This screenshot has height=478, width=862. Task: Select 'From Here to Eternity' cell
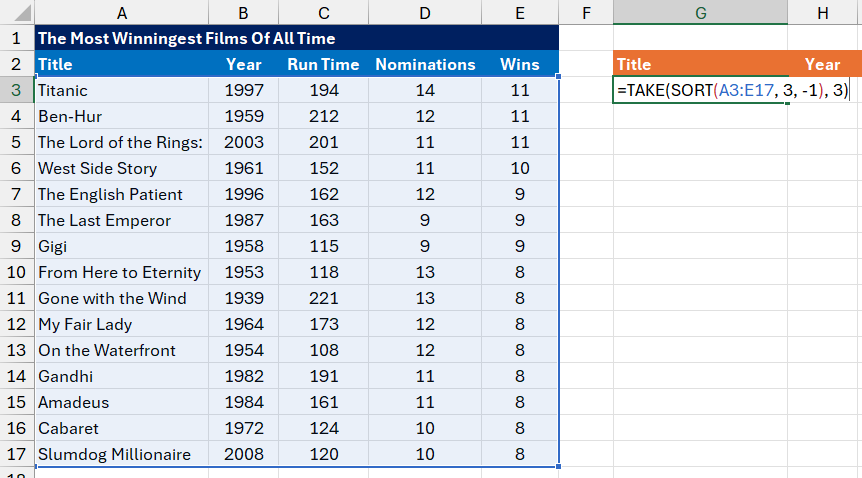coord(121,272)
